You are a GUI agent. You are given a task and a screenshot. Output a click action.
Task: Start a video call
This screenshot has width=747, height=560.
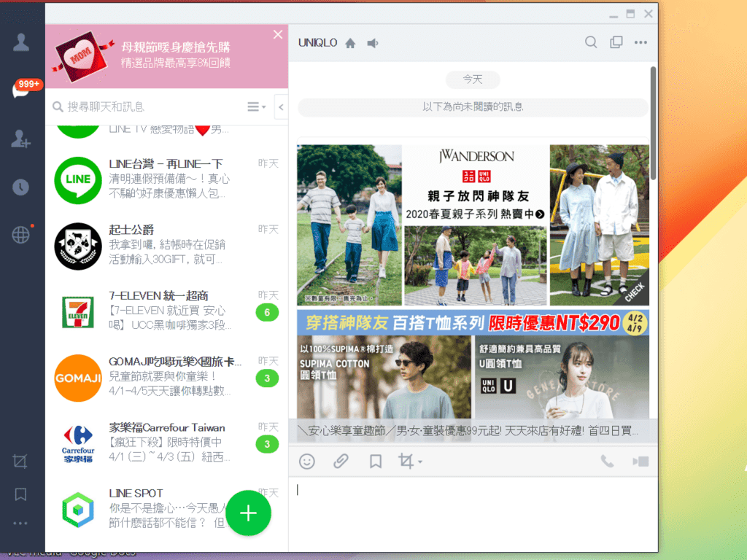click(x=640, y=461)
